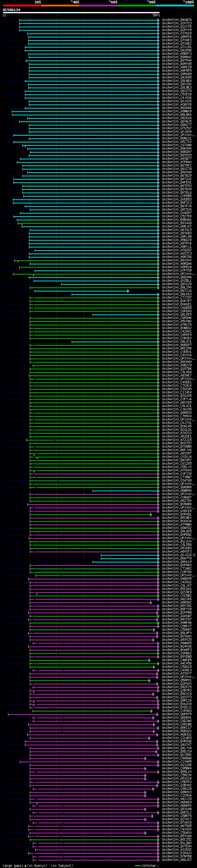The image size is (197, 868).
Task: Select the short cyan alignment bar of B9T2J6
Action: 82,291
